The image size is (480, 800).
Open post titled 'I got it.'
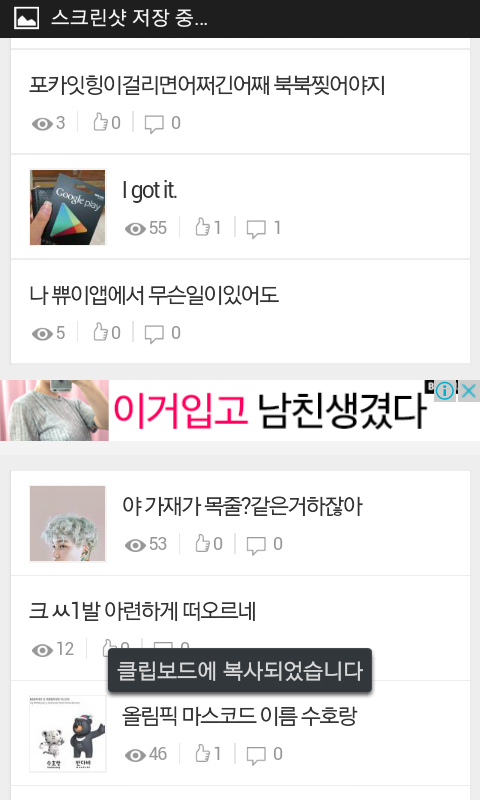(x=149, y=190)
